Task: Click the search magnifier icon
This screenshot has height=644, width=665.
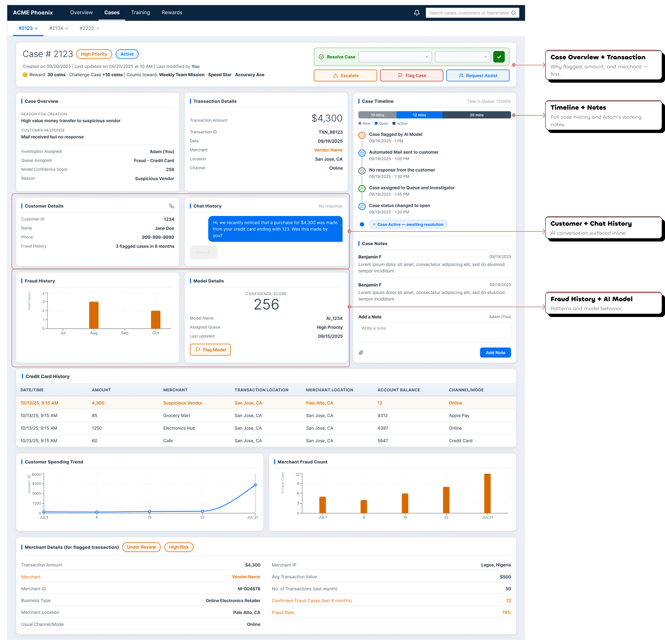Action: coord(514,13)
